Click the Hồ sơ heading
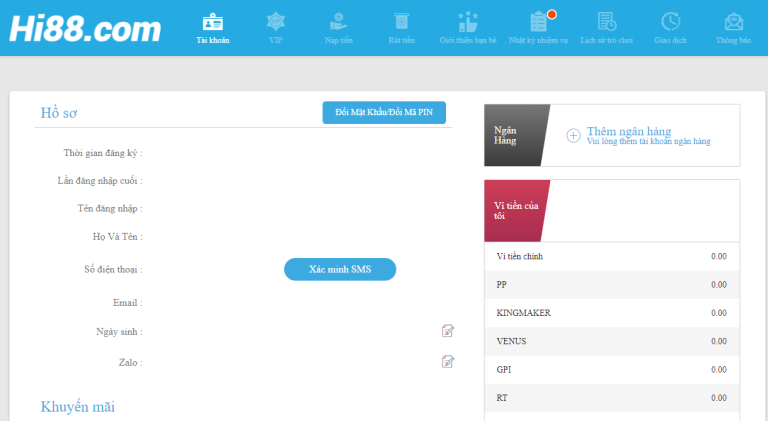The width and height of the screenshot is (768, 421). [x=59, y=113]
